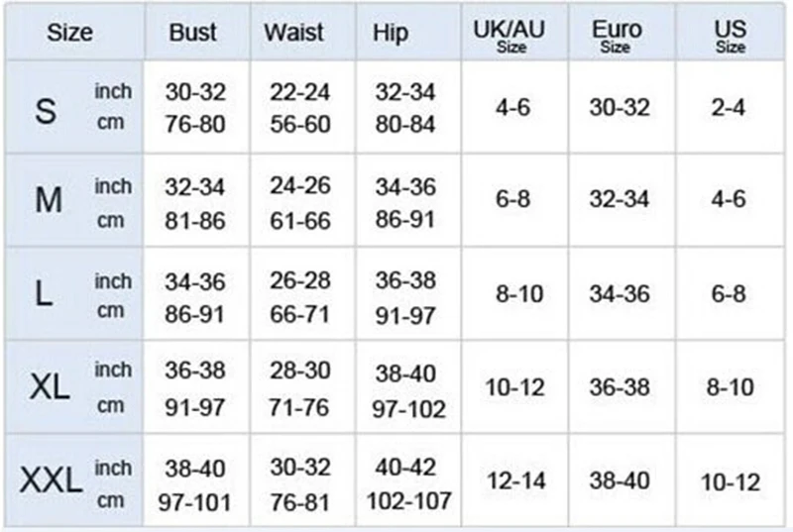Click the Size column header

click(x=69, y=33)
